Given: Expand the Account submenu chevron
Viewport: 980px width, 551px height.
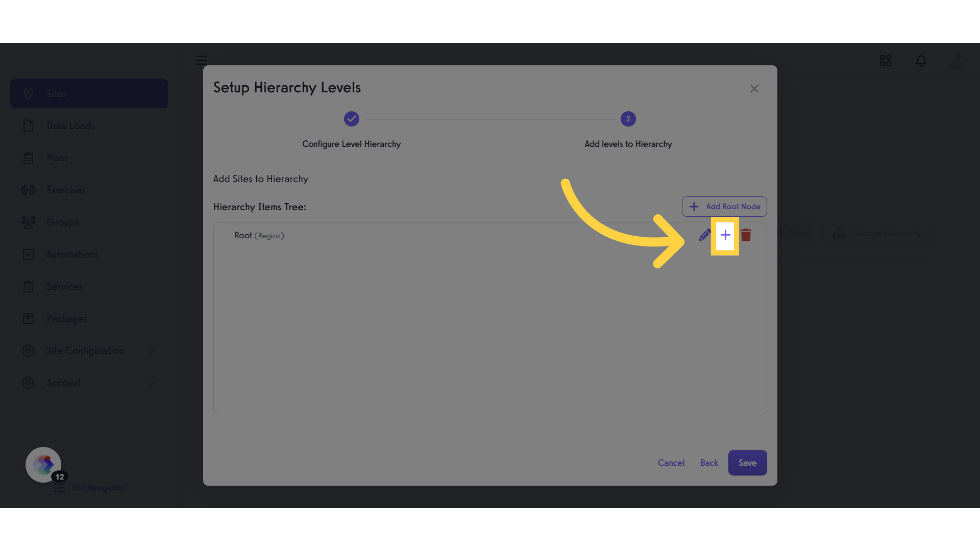Looking at the screenshot, I should tap(152, 383).
